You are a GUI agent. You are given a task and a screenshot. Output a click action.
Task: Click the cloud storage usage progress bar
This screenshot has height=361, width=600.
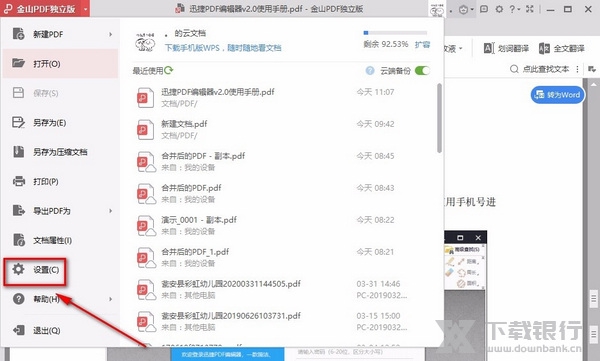pyautogui.click(x=395, y=33)
